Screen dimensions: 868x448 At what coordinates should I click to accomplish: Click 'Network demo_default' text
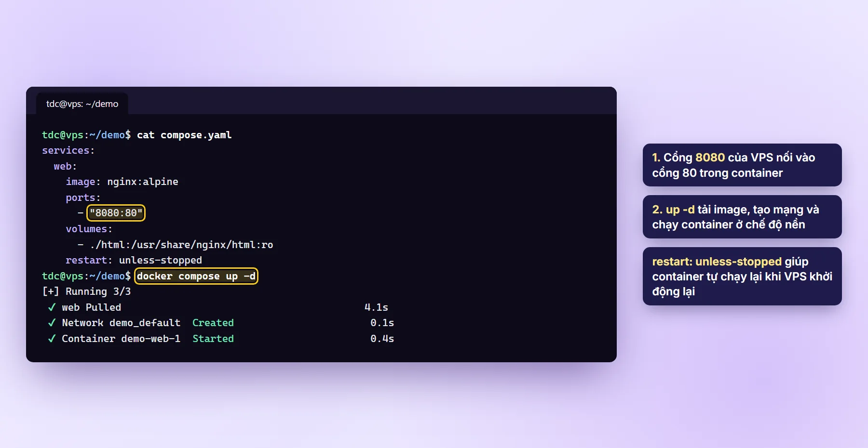click(121, 323)
